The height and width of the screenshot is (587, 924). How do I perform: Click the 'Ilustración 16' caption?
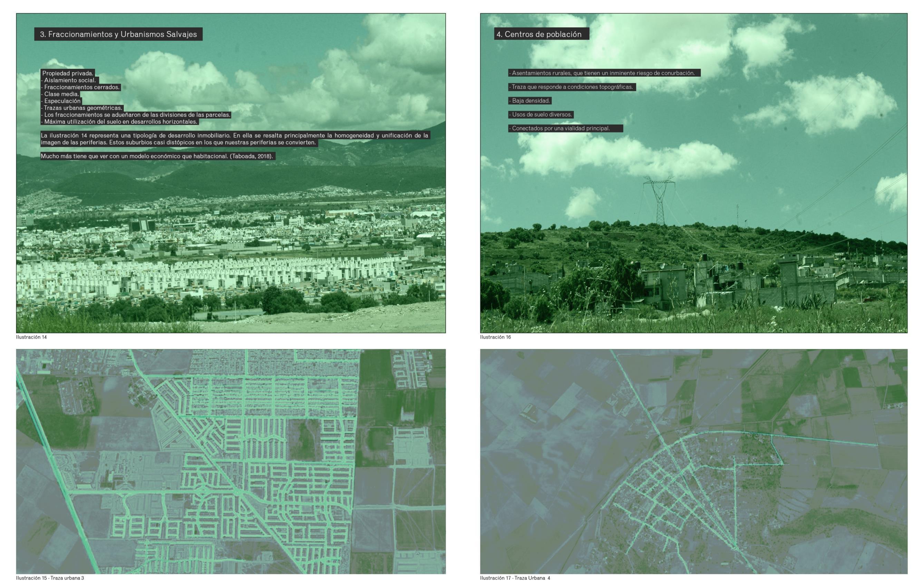(x=495, y=337)
